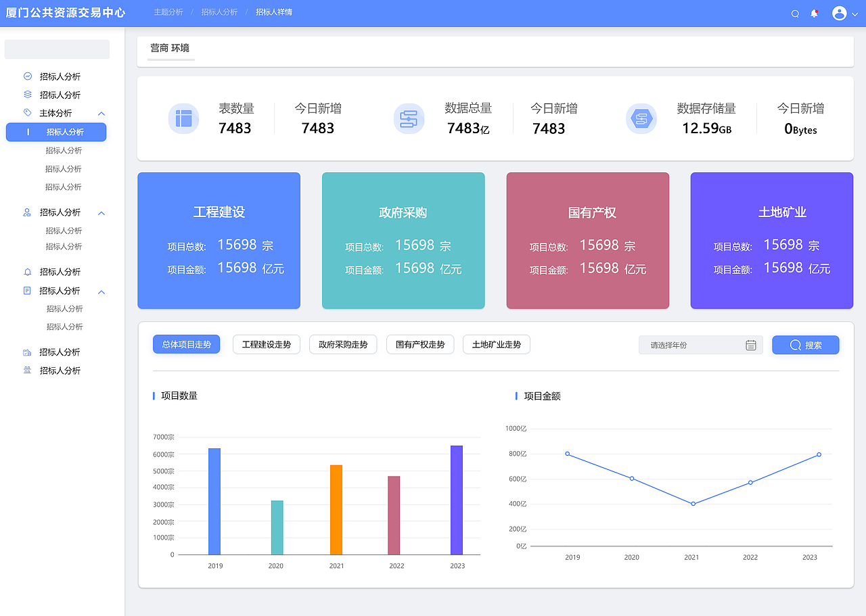Switch to the 营商 环境 tab
Viewport: 866px width, 616px height.
pos(170,48)
